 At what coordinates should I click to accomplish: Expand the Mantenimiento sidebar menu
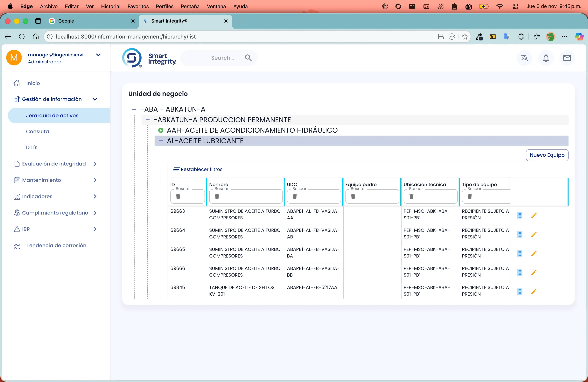[x=95, y=180]
